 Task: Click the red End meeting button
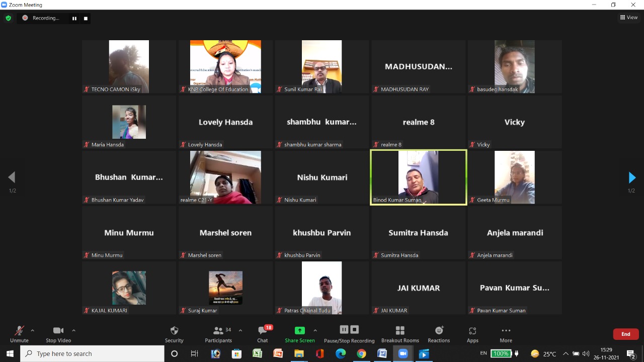pyautogui.click(x=625, y=334)
